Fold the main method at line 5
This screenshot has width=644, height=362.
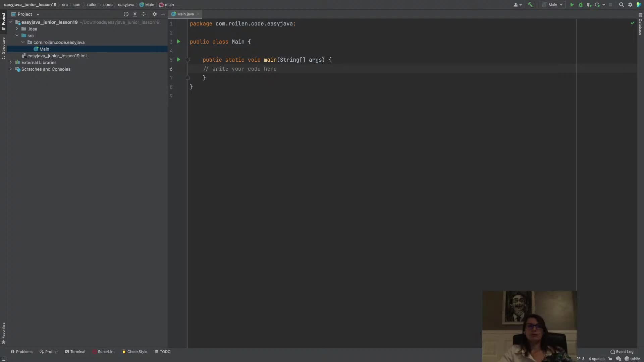[188, 60]
